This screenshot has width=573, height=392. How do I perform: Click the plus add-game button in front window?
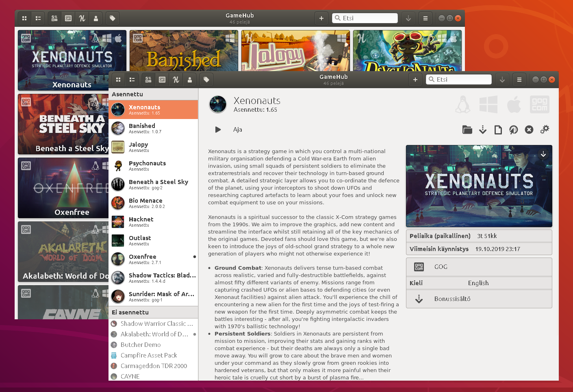click(415, 80)
